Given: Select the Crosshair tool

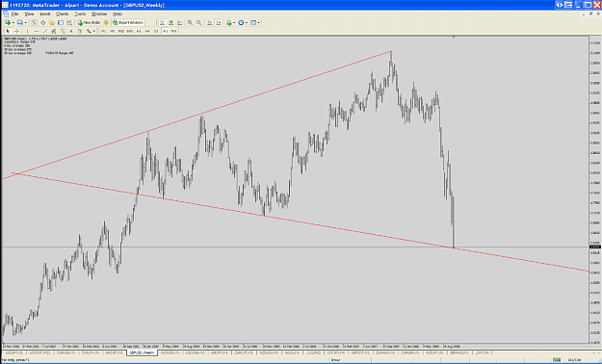Looking at the screenshot, I should [x=16, y=31].
